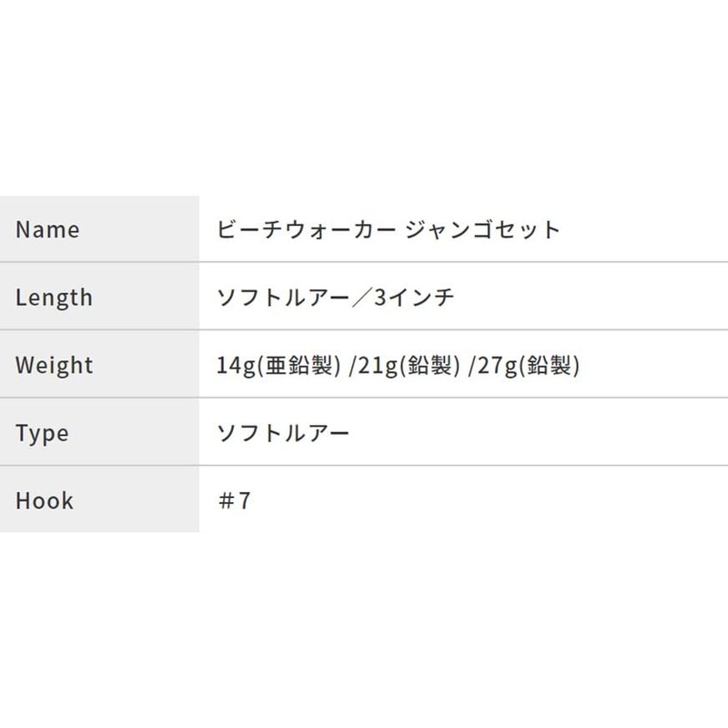728x728 pixels.
Task: Click the Length header cell
Action: [x=99, y=297]
